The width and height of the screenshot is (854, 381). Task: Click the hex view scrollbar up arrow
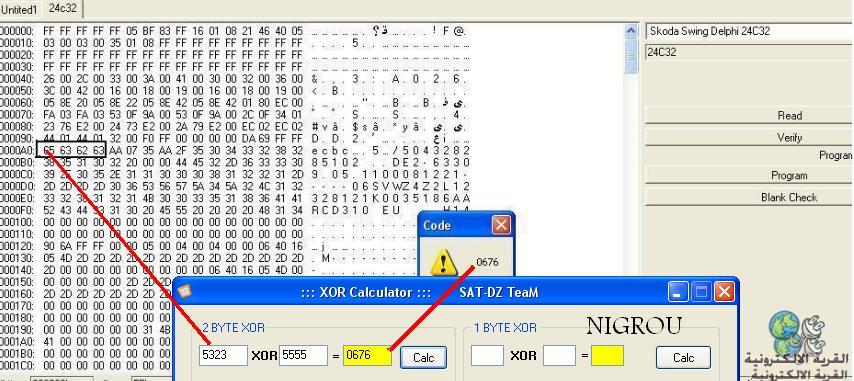tap(631, 31)
